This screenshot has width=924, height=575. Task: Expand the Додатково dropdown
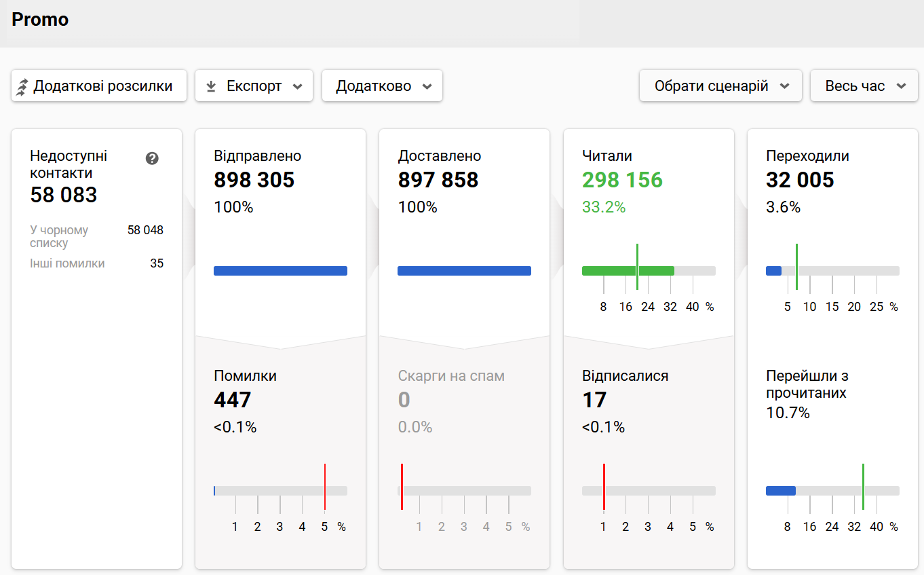(x=382, y=86)
